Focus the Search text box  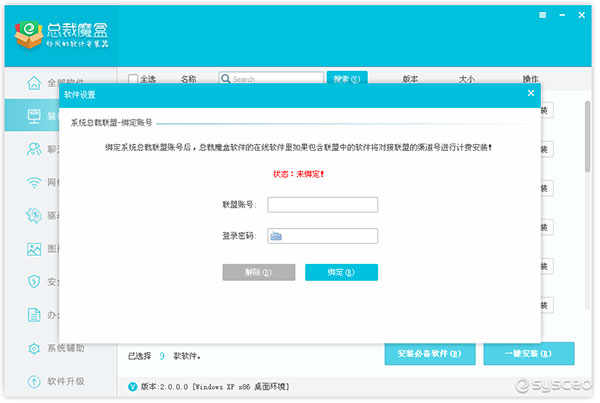[x=271, y=78]
